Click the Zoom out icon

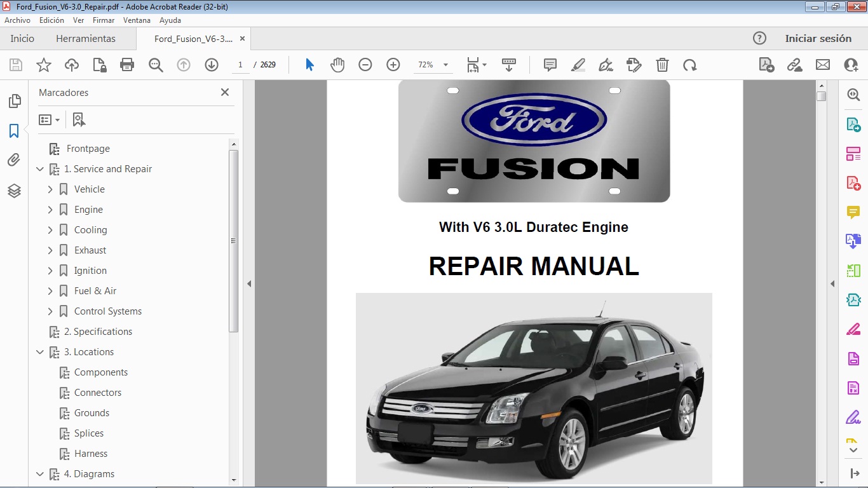tap(365, 64)
